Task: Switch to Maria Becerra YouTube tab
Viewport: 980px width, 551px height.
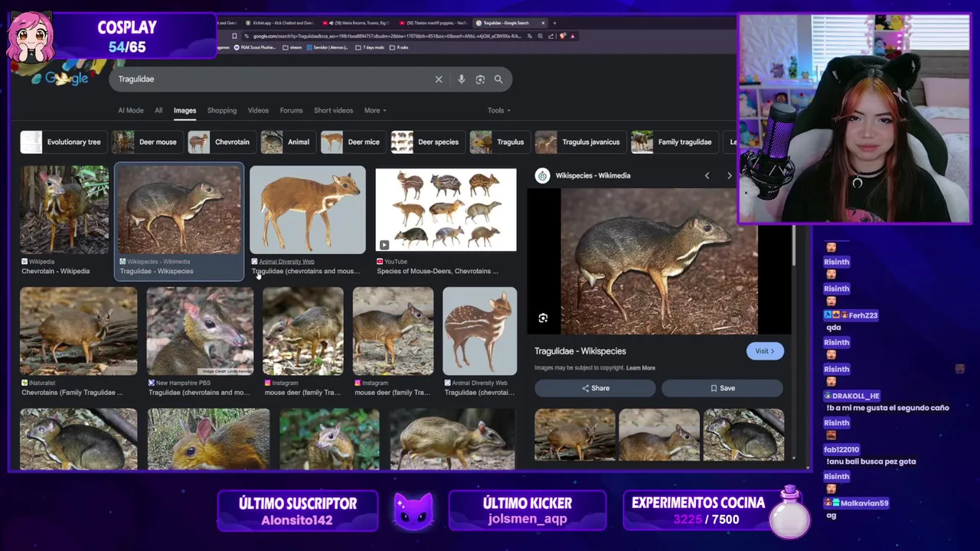Action: tap(357, 23)
